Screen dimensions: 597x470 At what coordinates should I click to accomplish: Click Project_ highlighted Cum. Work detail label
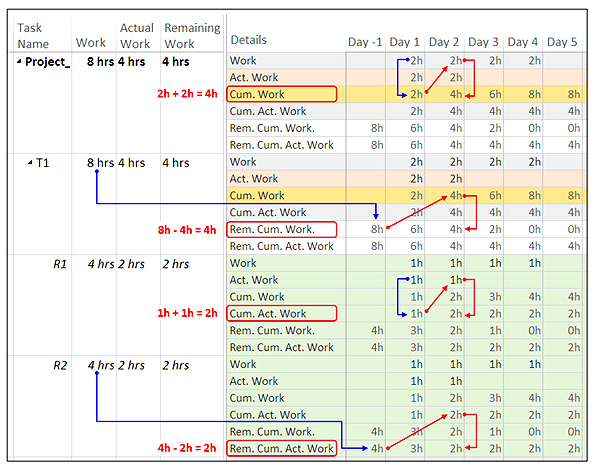282,94
